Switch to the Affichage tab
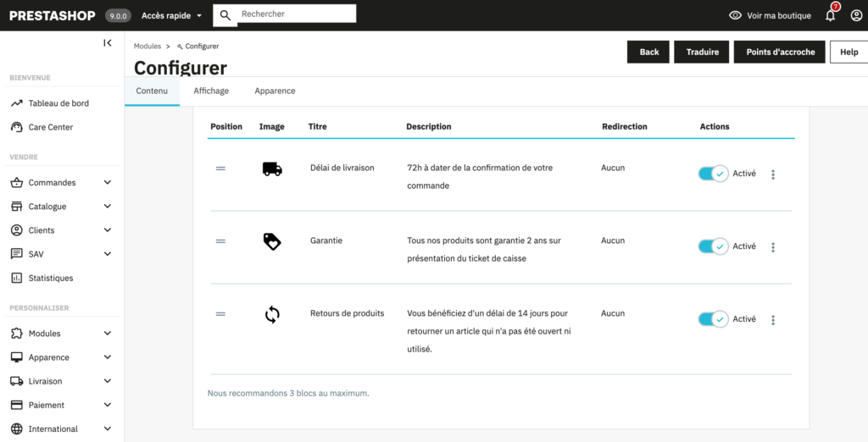 (211, 91)
